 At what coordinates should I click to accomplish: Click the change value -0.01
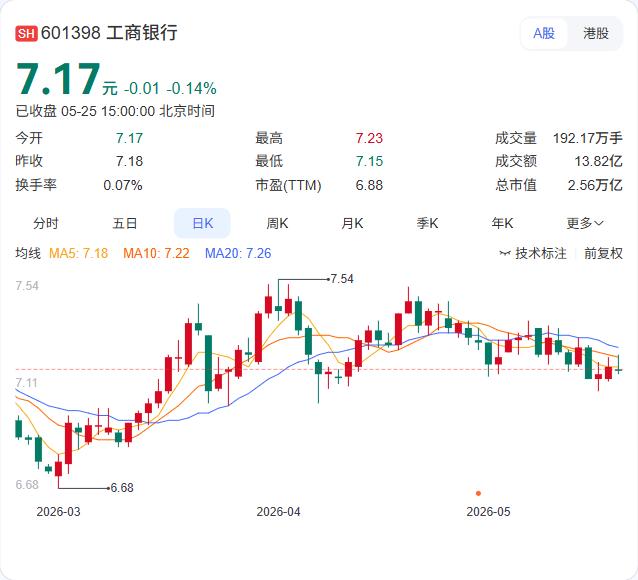(142, 88)
